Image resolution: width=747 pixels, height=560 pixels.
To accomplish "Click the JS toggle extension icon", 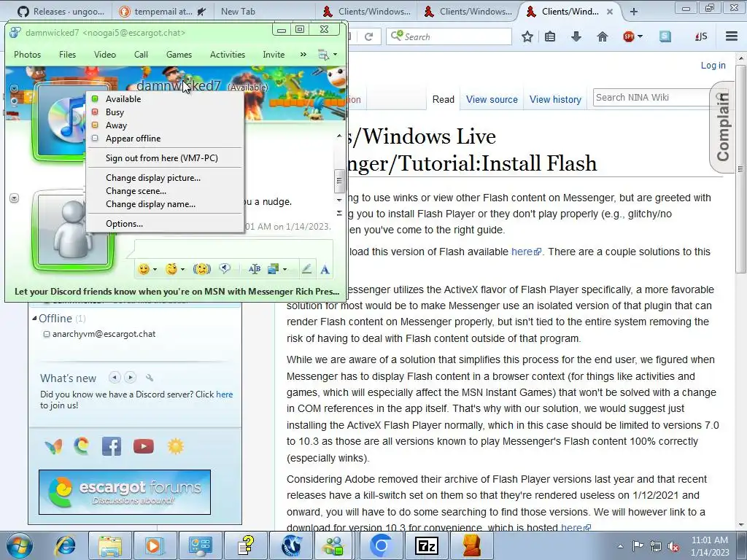I will (x=701, y=36).
